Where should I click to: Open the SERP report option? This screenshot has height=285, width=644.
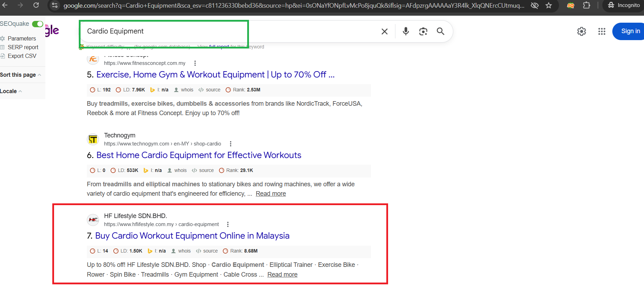click(23, 47)
